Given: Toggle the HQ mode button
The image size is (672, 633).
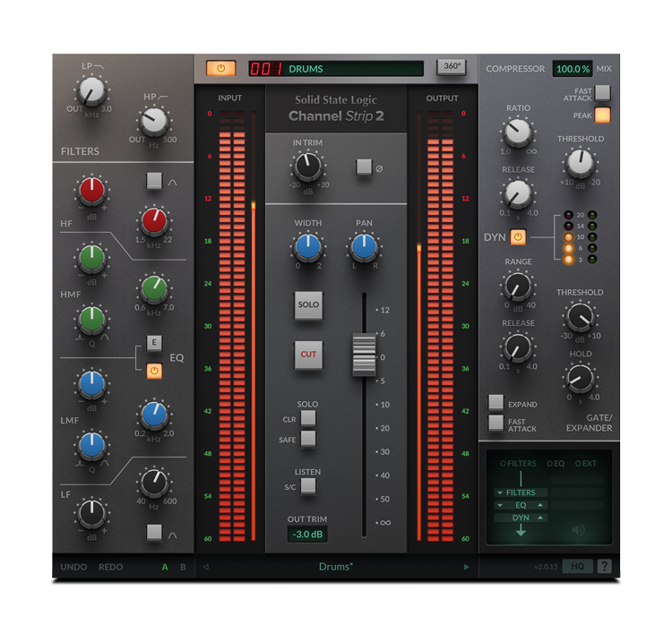Looking at the screenshot, I should (x=577, y=566).
